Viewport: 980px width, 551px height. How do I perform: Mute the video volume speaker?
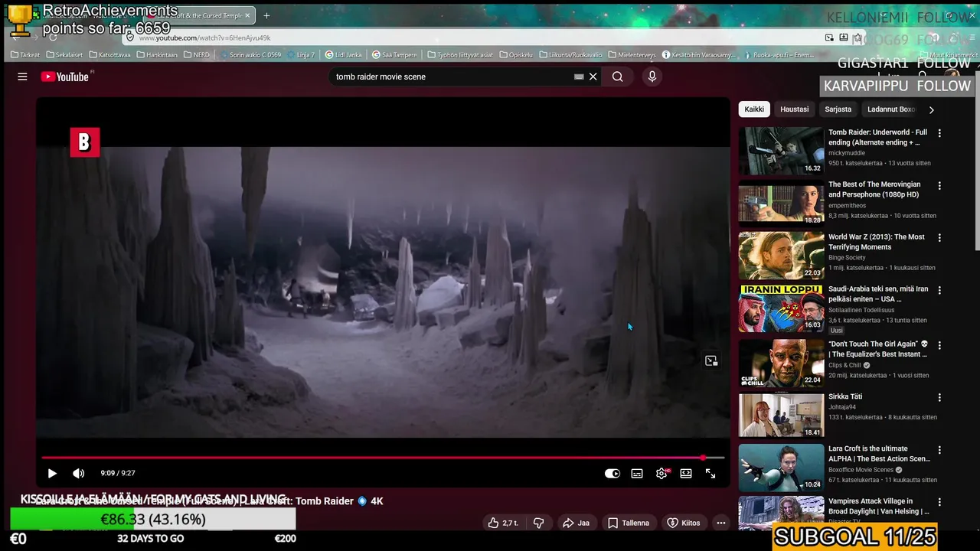[x=78, y=474]
